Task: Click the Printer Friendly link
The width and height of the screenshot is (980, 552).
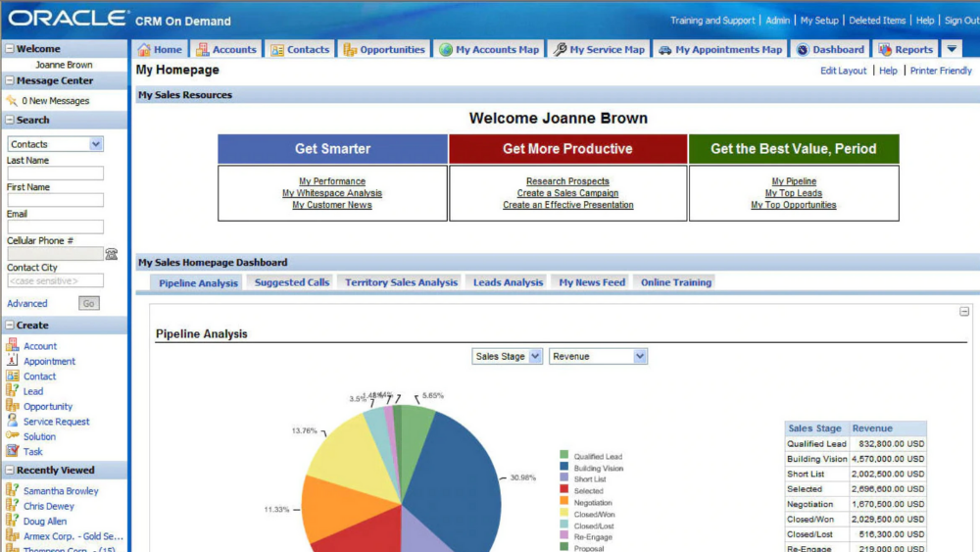Action: click(x=941, y=71)
